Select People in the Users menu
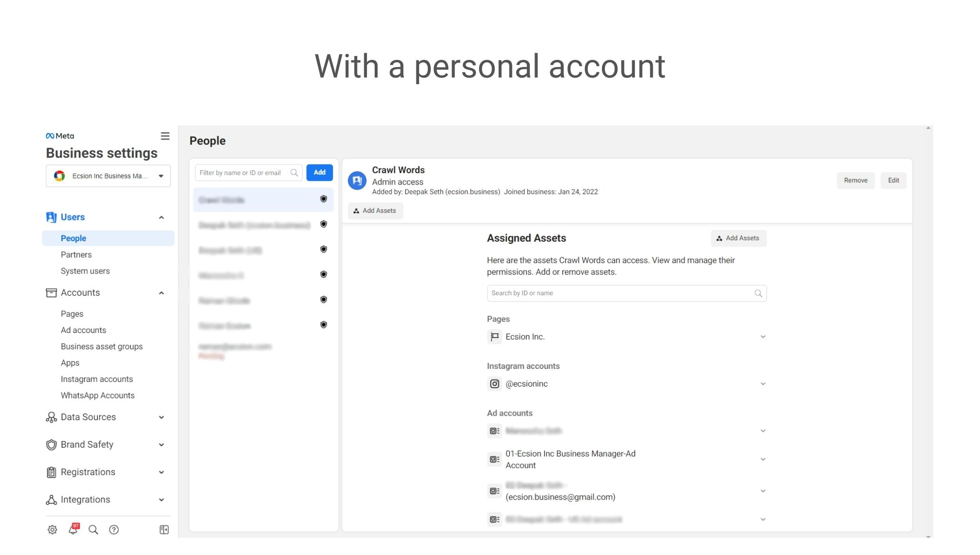Image resolution: width=980 pixels, height=555 pixels. (x=108, y=238)
